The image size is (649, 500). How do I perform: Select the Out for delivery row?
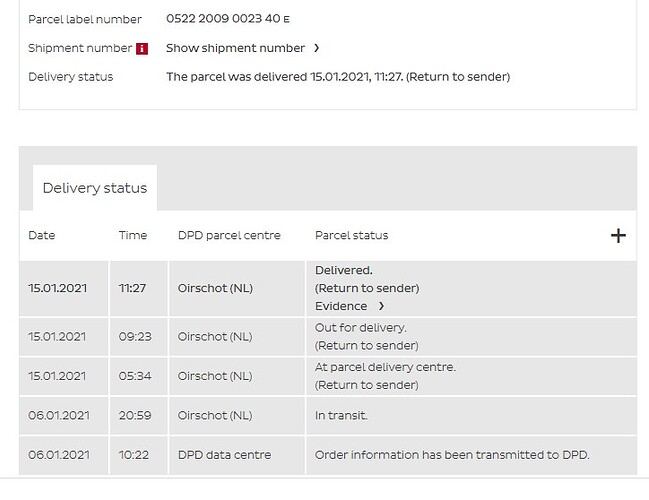(x=328, y=337)
